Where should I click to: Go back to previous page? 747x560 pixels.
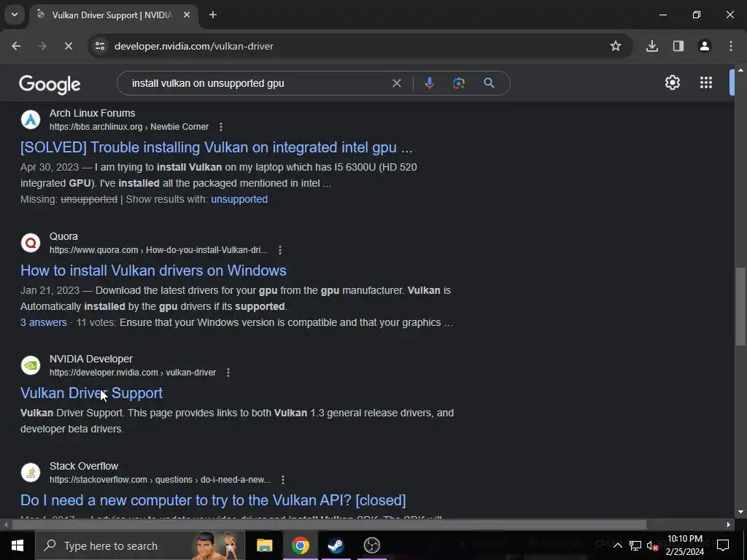[x=16, y=46]
